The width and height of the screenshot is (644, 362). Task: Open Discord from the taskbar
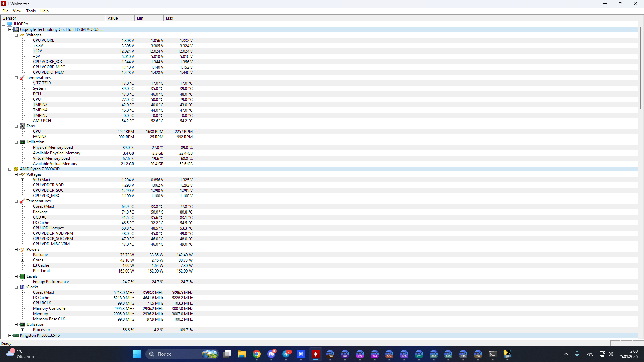271,354
